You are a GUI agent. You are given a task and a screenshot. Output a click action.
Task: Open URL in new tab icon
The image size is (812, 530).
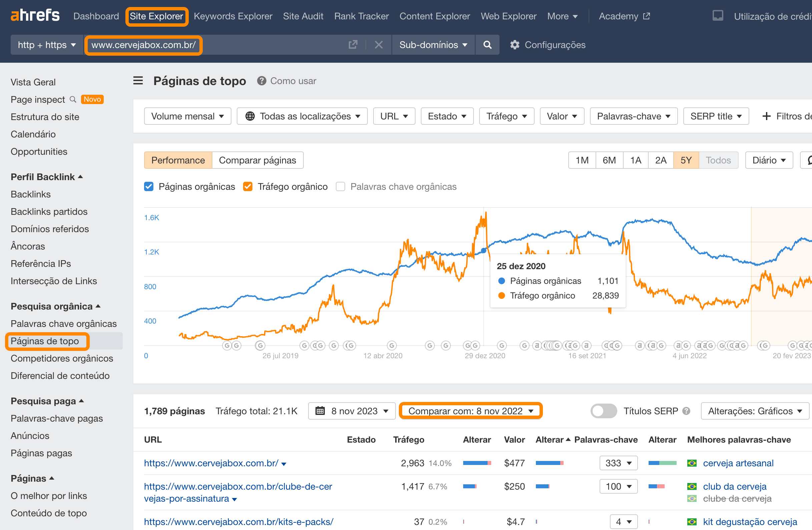point(353,45)
